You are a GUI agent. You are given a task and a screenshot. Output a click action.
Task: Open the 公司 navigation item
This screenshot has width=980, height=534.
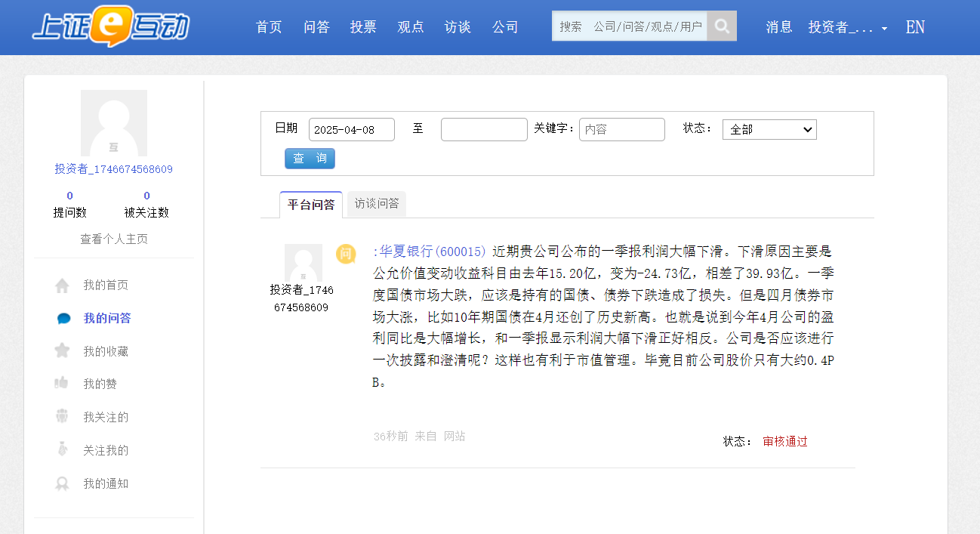[505, 26]
